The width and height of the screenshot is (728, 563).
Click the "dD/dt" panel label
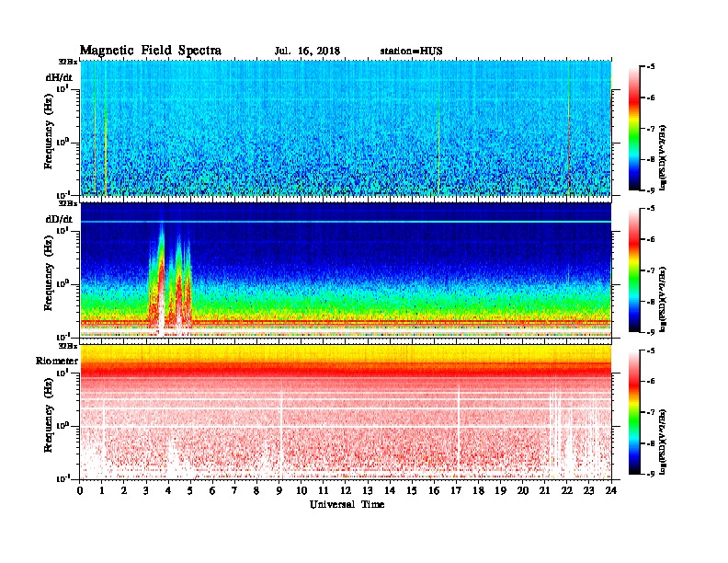pos(59,219)
